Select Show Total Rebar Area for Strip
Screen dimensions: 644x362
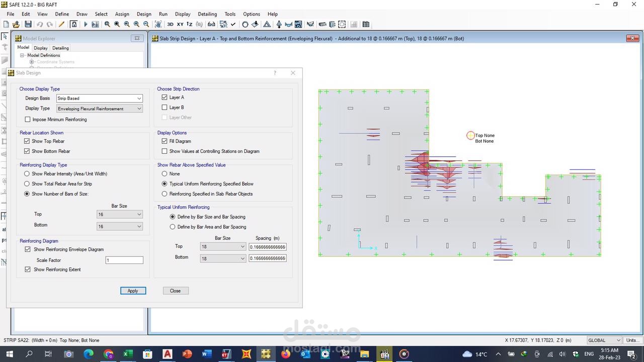point(27,184)
